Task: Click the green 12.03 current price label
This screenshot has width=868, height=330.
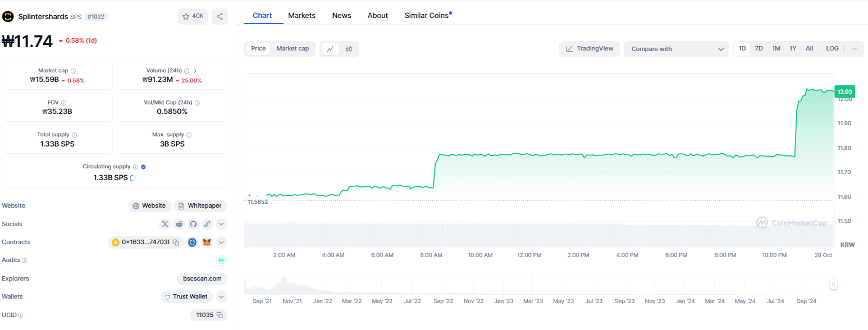Action: 845,91
